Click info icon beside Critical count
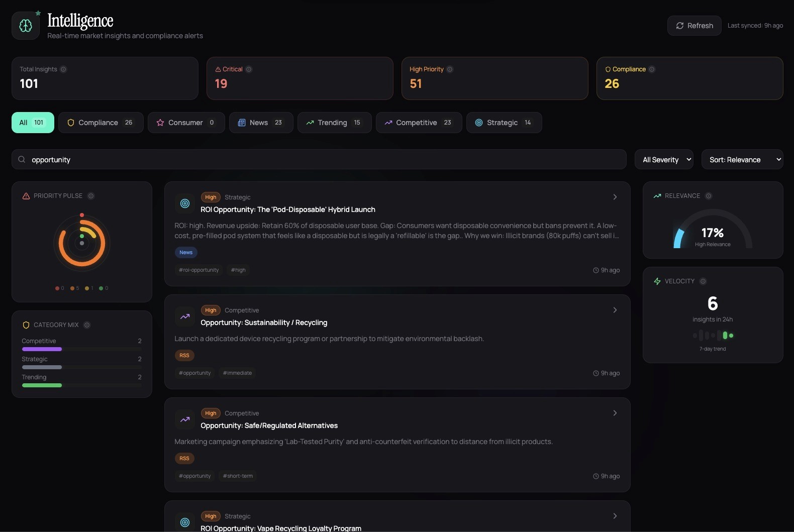The image size is (794, 532). [x=249, y=69]
